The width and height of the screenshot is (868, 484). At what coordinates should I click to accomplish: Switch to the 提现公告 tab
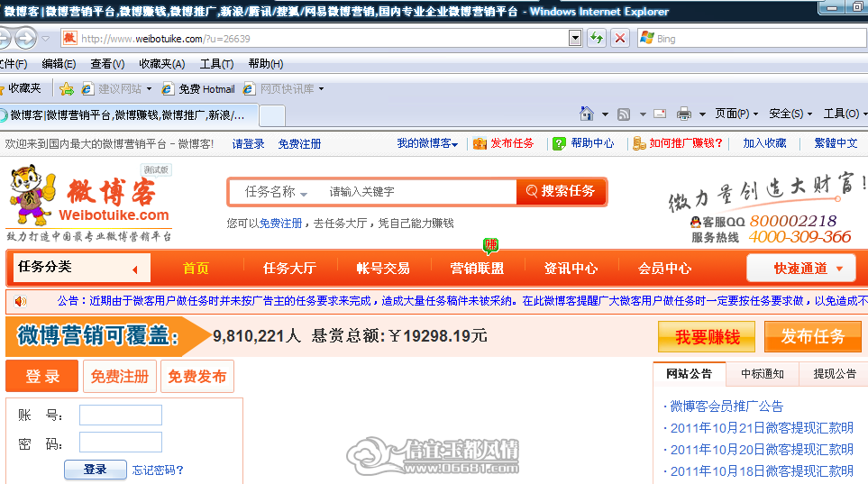pyautogui.click(x=835, y=374)
